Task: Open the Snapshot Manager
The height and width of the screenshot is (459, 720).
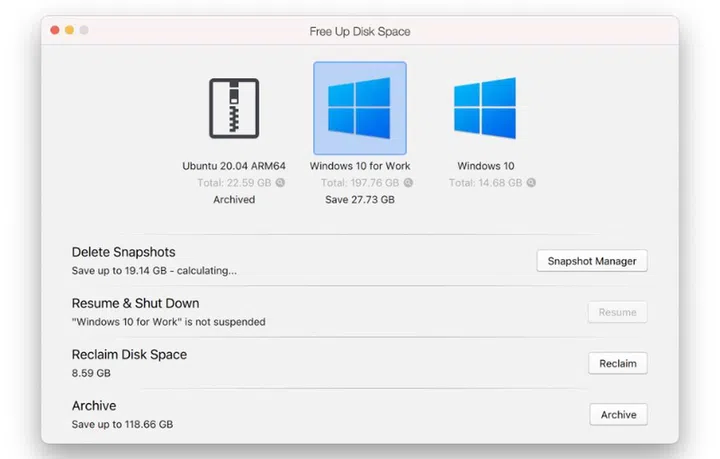Action: 592,261
